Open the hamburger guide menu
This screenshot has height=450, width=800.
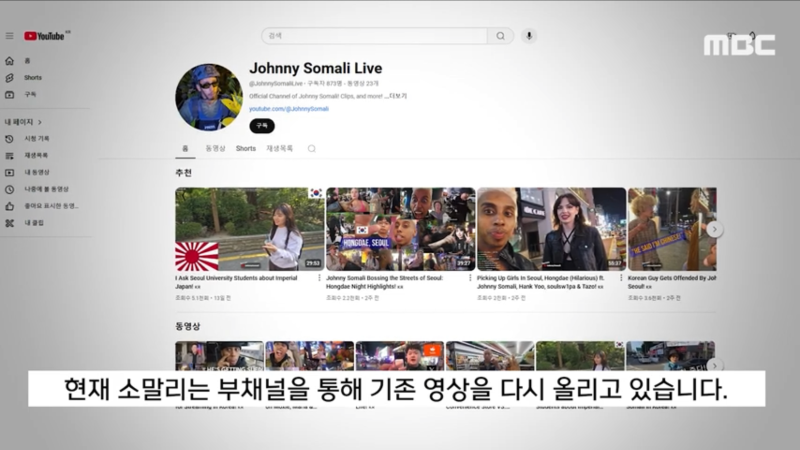tap(9, 36)
